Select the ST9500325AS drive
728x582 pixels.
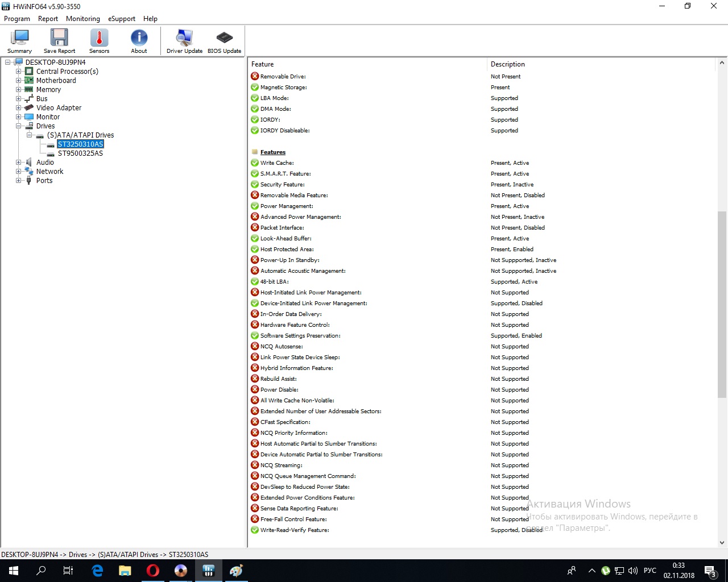click(x=80, y=153)
